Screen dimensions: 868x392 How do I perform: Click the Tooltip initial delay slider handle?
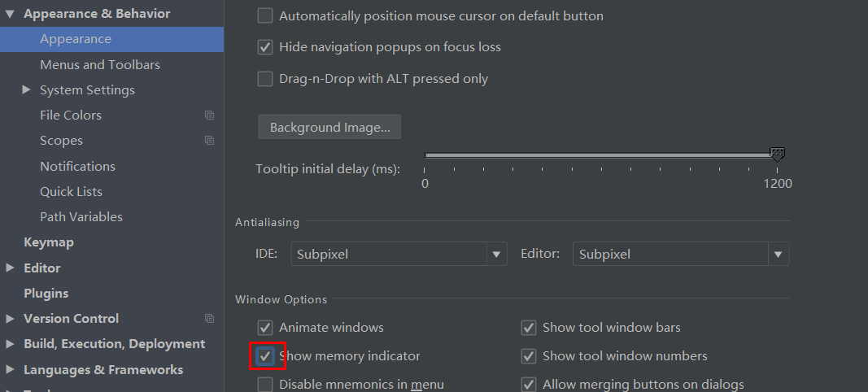tap(777, 155)
